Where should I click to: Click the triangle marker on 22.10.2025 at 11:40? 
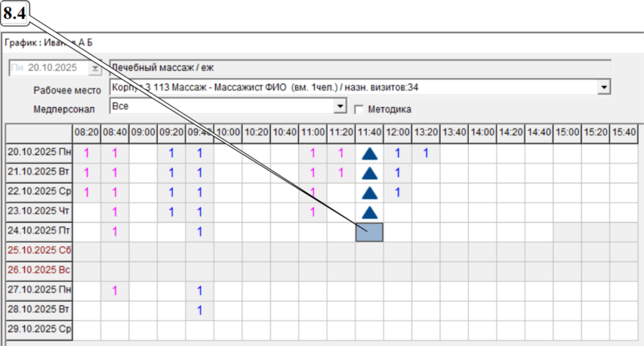[369, 193]
